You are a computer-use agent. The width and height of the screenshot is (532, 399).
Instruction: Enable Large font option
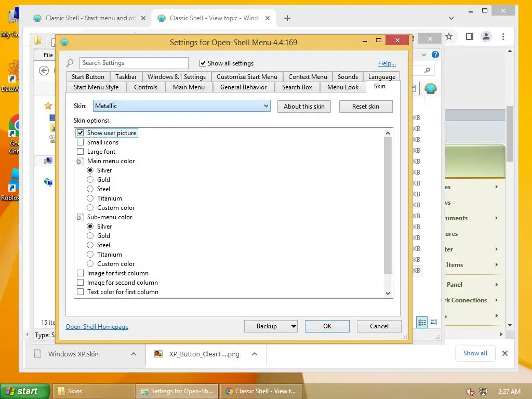coord(81,152)
